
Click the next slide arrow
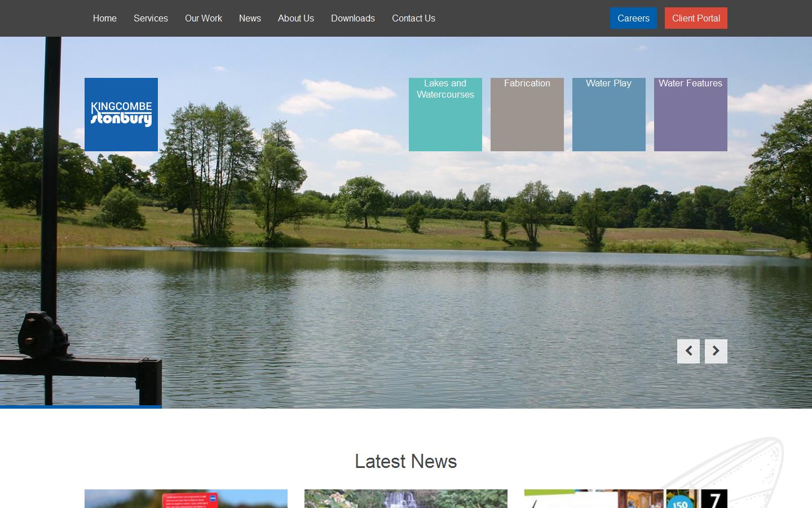[x=716, y=351]
